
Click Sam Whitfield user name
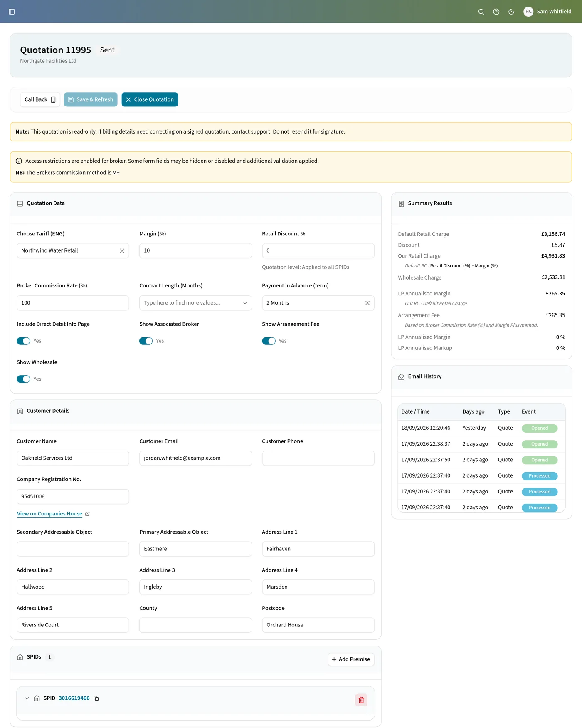[554, 12]
